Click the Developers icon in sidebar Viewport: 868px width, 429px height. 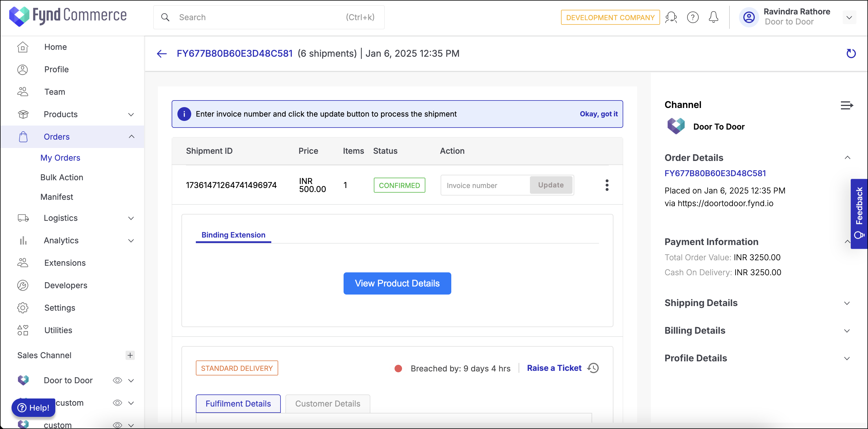point(22,285)
